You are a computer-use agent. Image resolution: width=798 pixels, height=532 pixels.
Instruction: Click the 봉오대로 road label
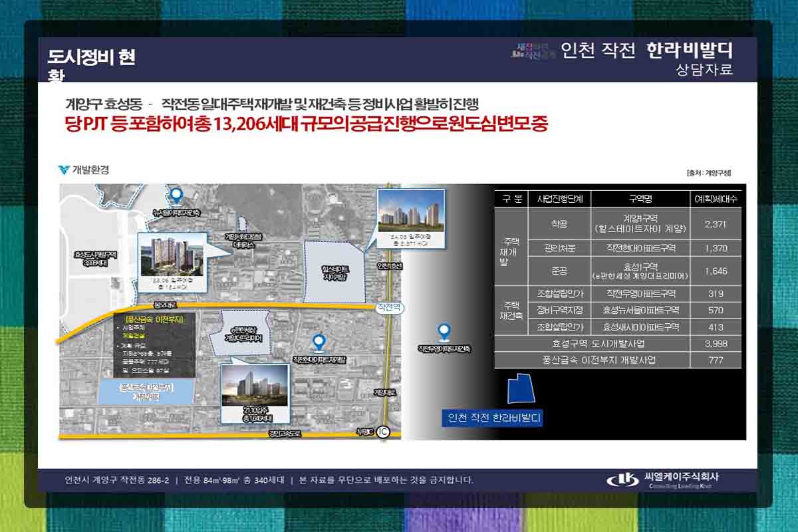pyautogui.click(x=165, y=306)
